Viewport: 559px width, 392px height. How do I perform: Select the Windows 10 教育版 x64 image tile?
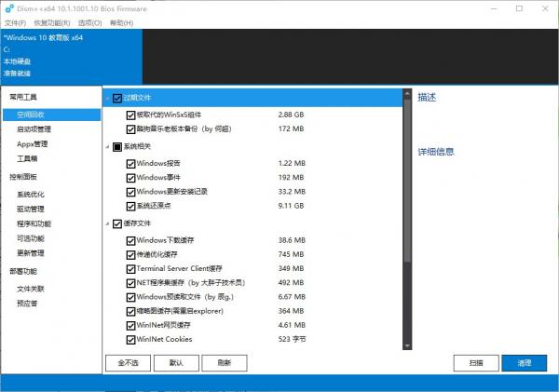click(72, 56)
